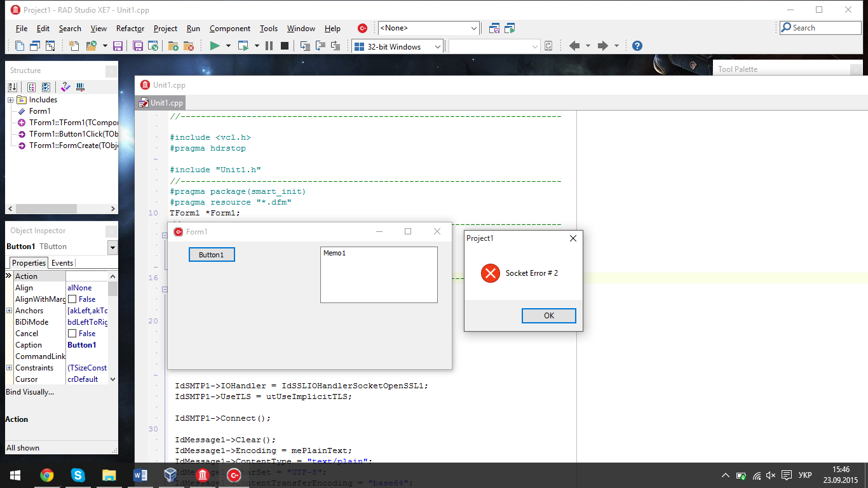This screenshot has height=488, width=868.
Task: Click the back navigation arrow in toolbar
Action: [x=574, y=46]
